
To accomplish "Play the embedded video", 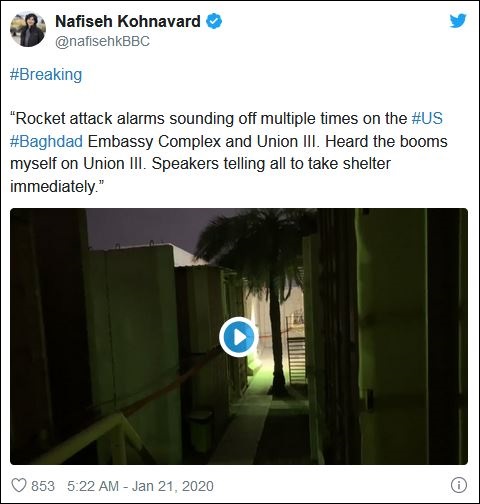I will [239, 337].
